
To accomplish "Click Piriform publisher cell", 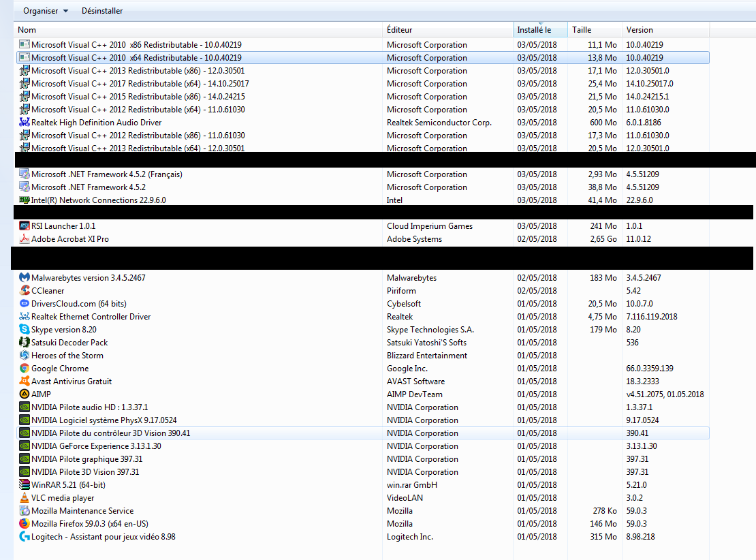I will click(401, 290).
